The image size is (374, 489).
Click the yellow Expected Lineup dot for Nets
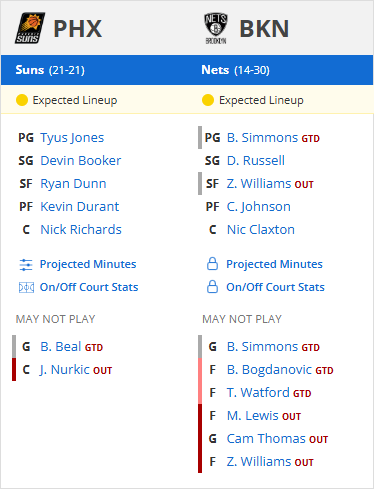pyautogui.click(x=208, y=100)
